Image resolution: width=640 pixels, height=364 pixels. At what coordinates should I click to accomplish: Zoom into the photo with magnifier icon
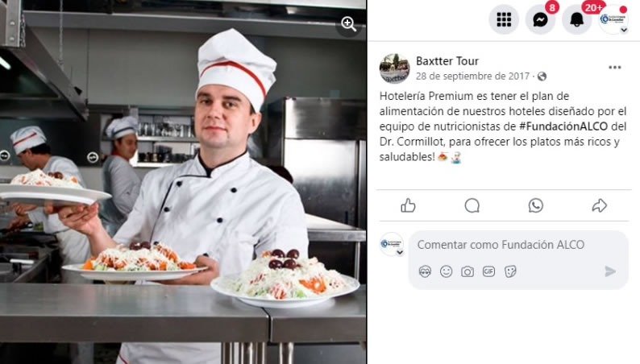(x=348, y=24)
